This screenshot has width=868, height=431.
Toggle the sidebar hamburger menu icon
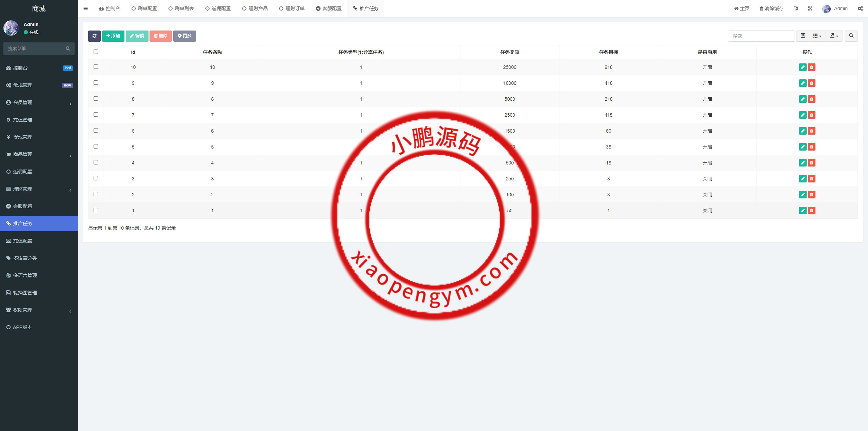pyautogui.click(x=85, y=8)
